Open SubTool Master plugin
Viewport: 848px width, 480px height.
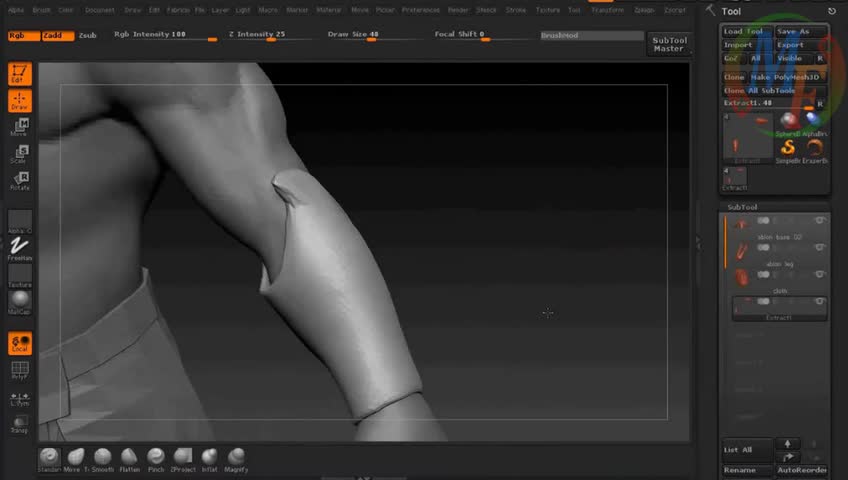[x=669, y=44]
